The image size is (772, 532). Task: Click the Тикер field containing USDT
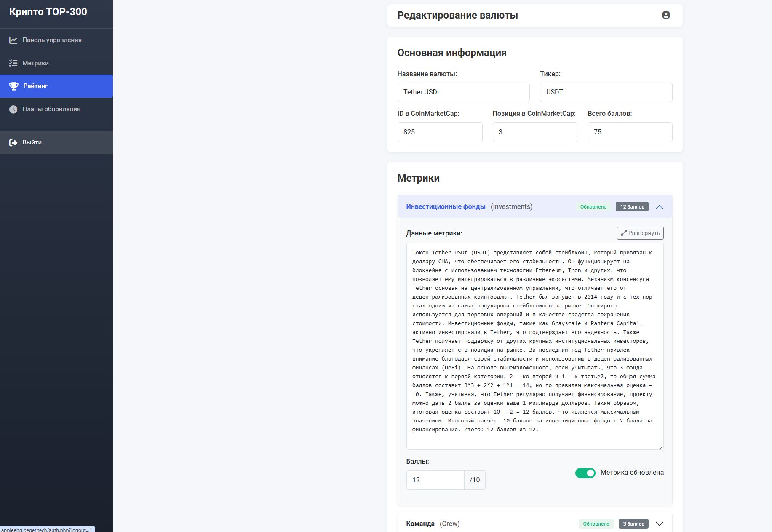point(606,92)
